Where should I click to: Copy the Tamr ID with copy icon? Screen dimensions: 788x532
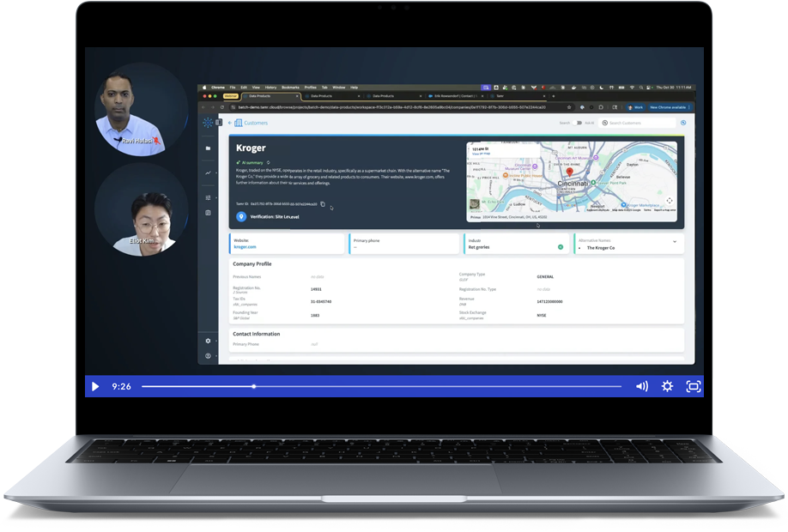323,204
